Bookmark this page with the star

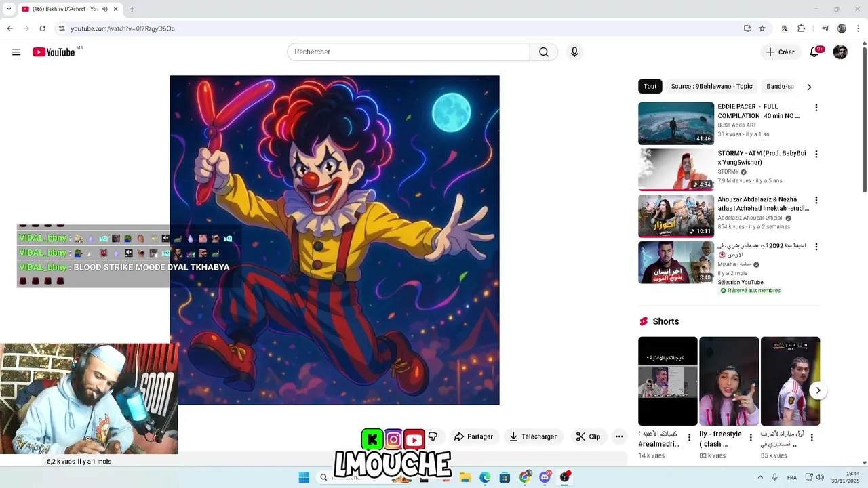pyautogui.click(x=762, y=28)
